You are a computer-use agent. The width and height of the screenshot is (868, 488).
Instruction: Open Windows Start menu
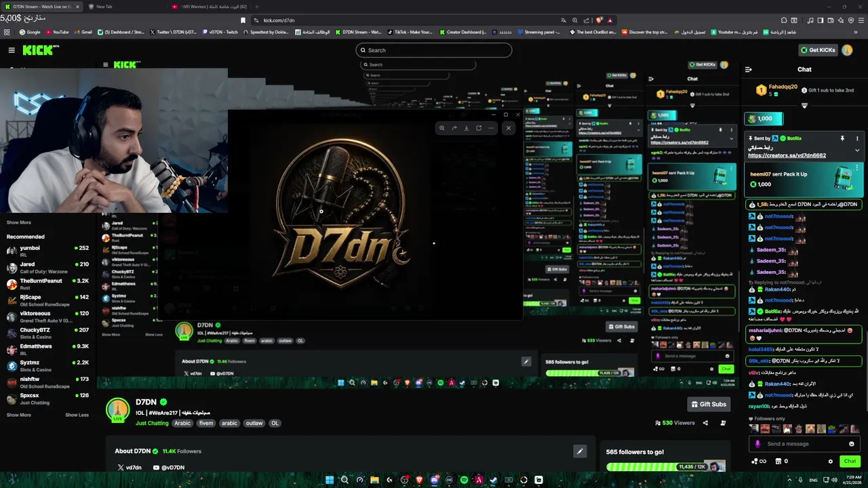pos(330,480)
